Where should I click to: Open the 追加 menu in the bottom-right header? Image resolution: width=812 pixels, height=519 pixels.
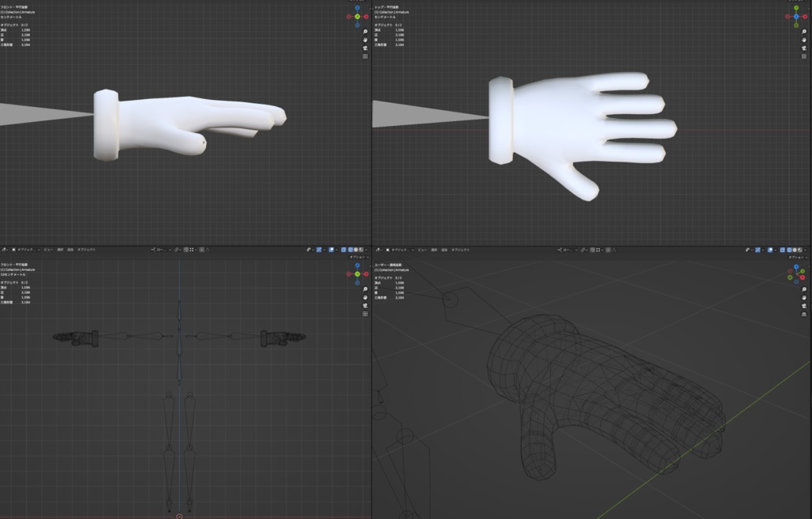coord(444,250)
